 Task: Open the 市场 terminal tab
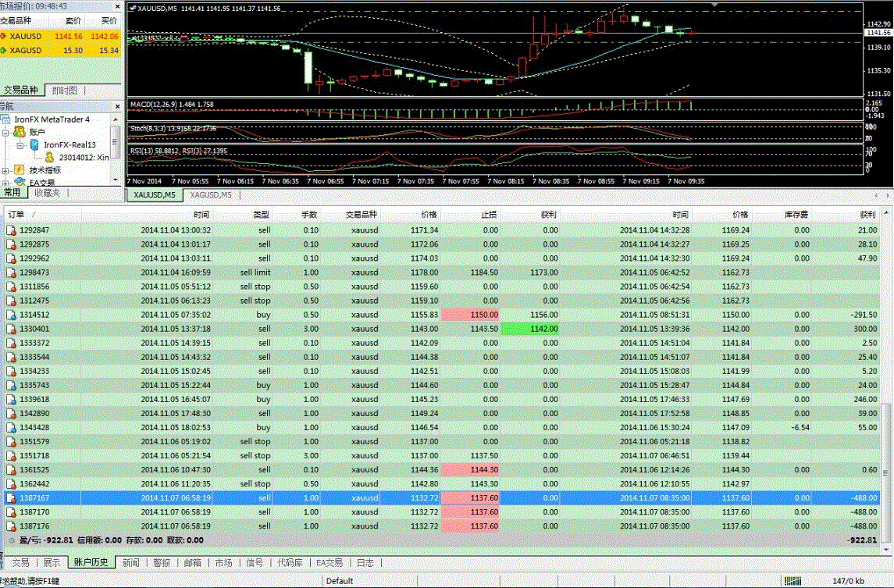(x=223, y=562)
